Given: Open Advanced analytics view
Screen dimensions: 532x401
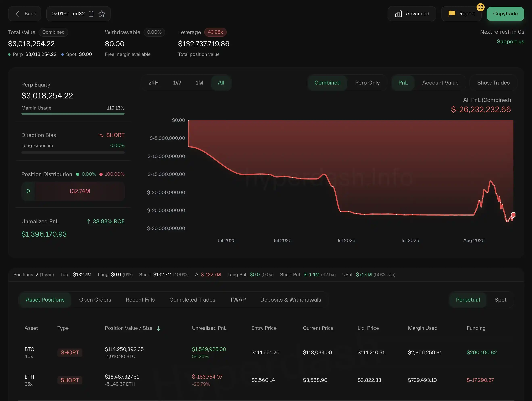Looking at the screenshot, I should (x=412, y=14).
